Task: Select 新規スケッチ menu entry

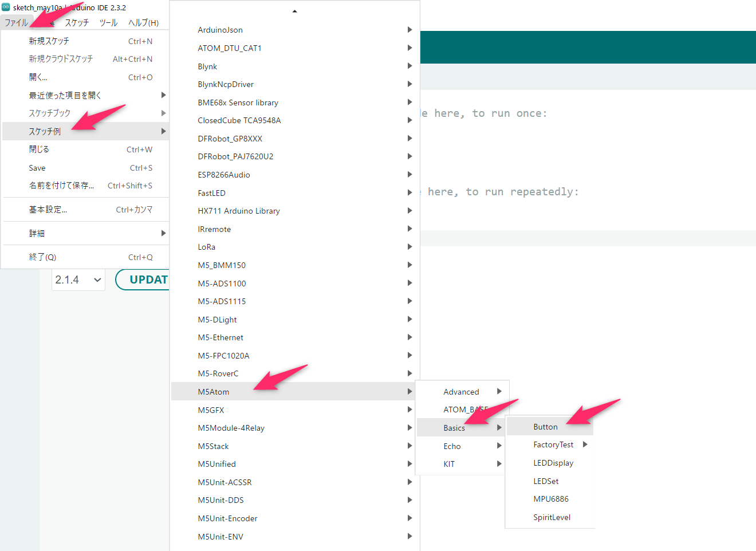Action: 86,41
